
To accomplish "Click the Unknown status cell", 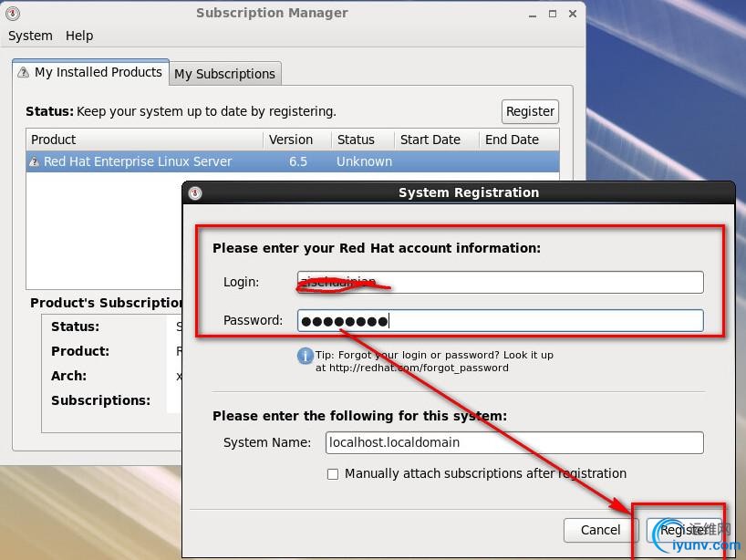I will pyautogui.click(x=365, y=161).
